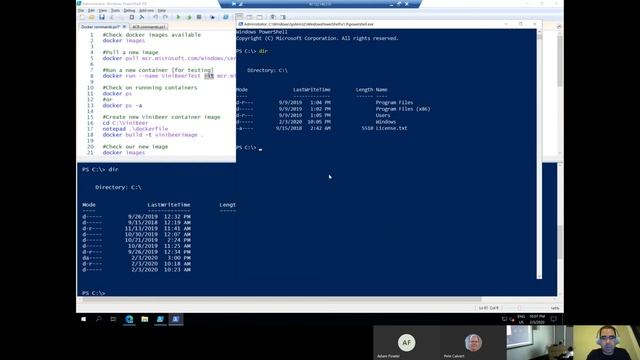Click the Undo arrow icon
Viewport: 640px width, 360px height.
coord(155,17)
